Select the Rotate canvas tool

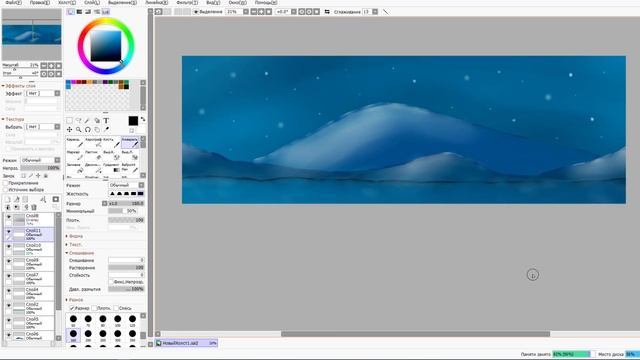[x=87, y=129]
